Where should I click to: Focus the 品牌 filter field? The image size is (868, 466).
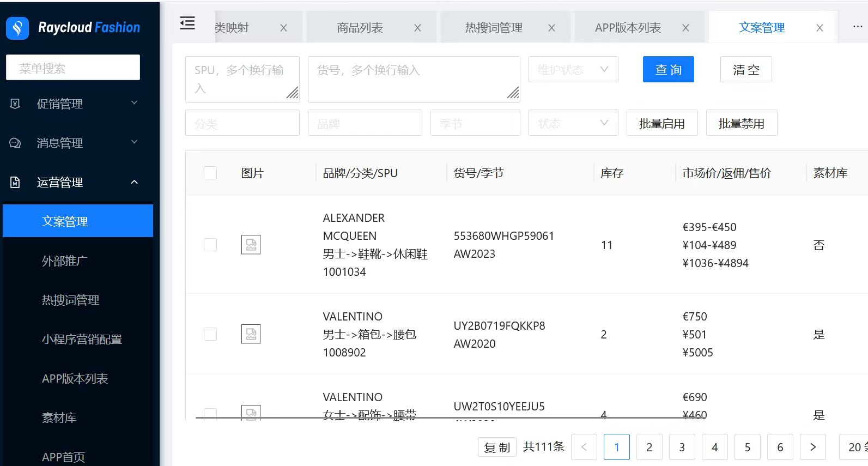[365, 123]
